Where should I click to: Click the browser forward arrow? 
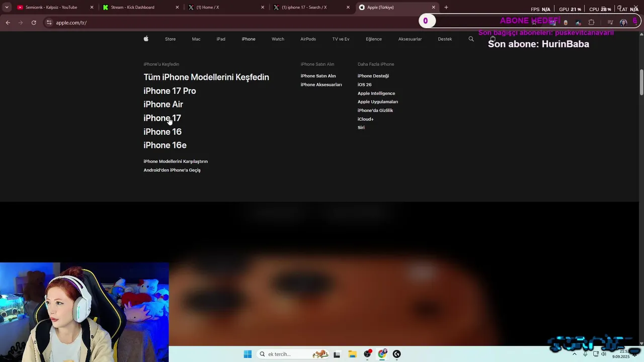(x=21, y=23)
